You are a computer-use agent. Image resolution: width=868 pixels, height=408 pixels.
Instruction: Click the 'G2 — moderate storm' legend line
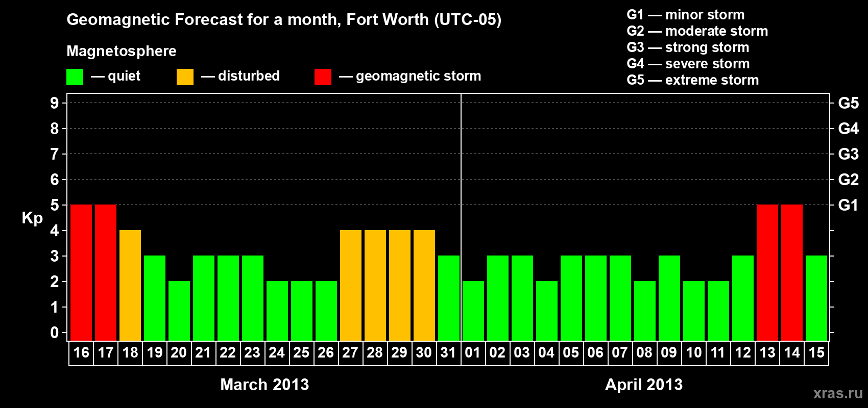click(697, 31)
